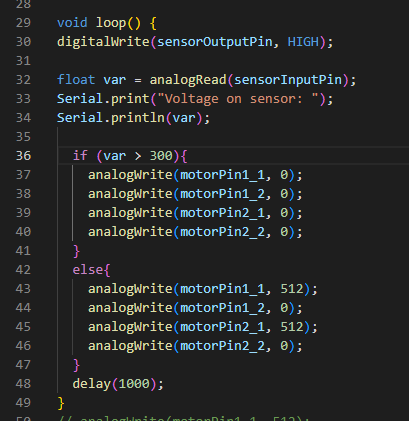This screenshot has width=409, height=421.
Task: Click the 'float' type keyword
Action: [76, 80]
